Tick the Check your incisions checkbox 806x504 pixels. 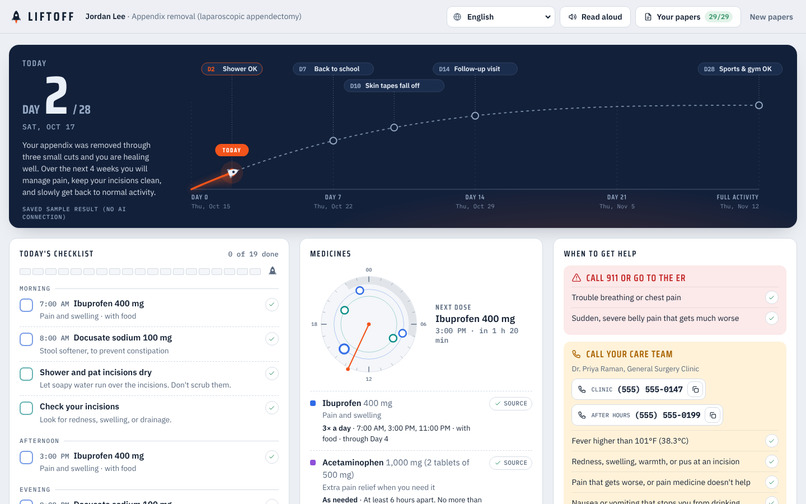click(26, 408)
